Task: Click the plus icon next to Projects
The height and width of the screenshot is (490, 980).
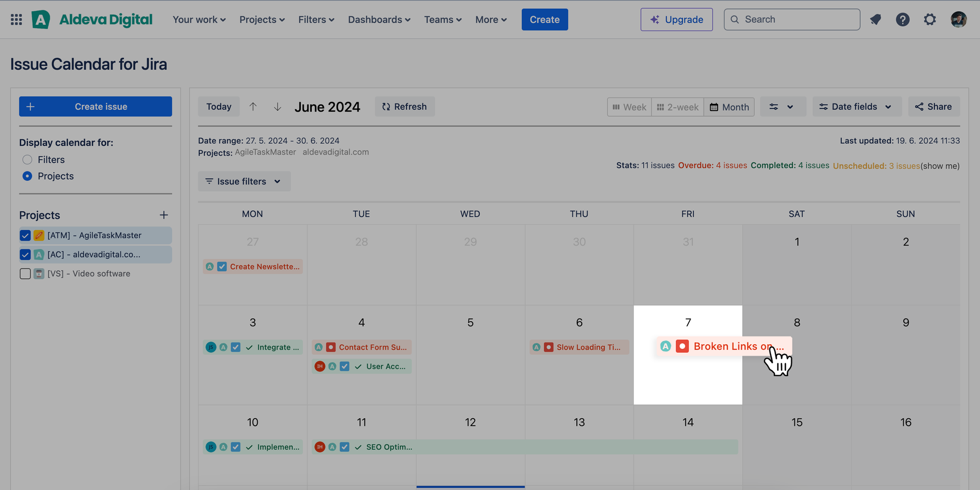Action: pos(164,215)
